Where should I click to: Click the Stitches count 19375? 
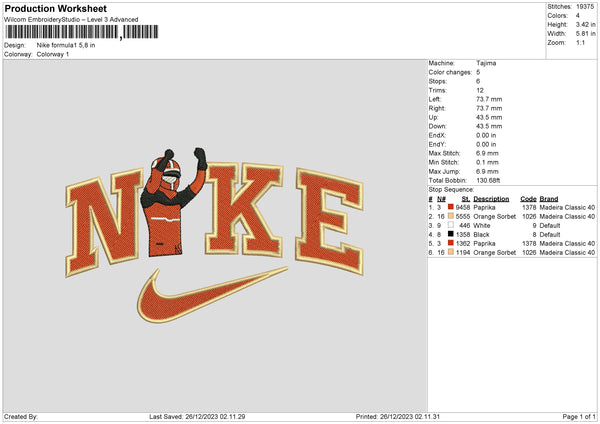(x=585, y=7)
